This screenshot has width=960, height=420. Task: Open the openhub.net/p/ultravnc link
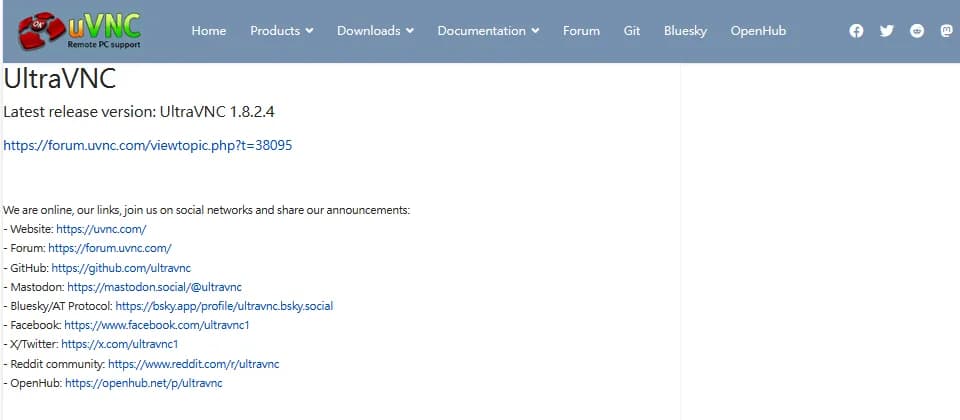(144, 383)
